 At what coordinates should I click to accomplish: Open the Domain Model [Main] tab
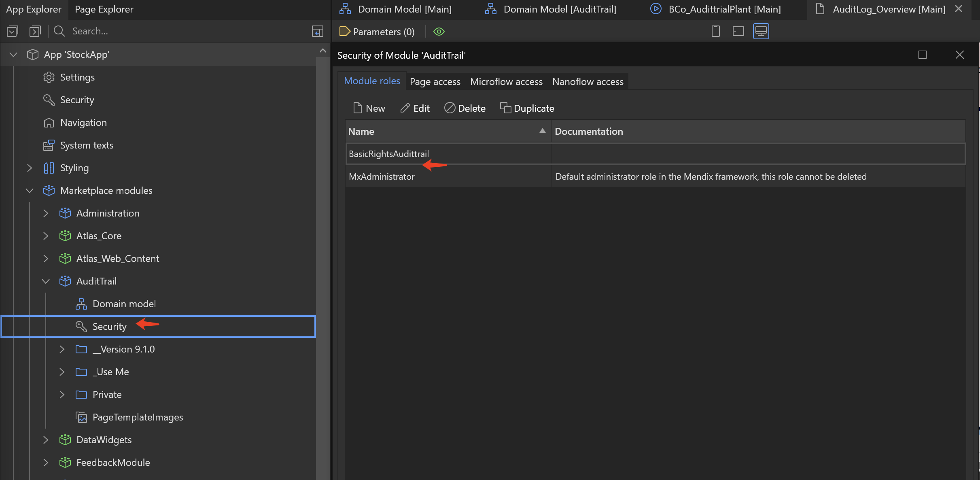pos(397,9)
